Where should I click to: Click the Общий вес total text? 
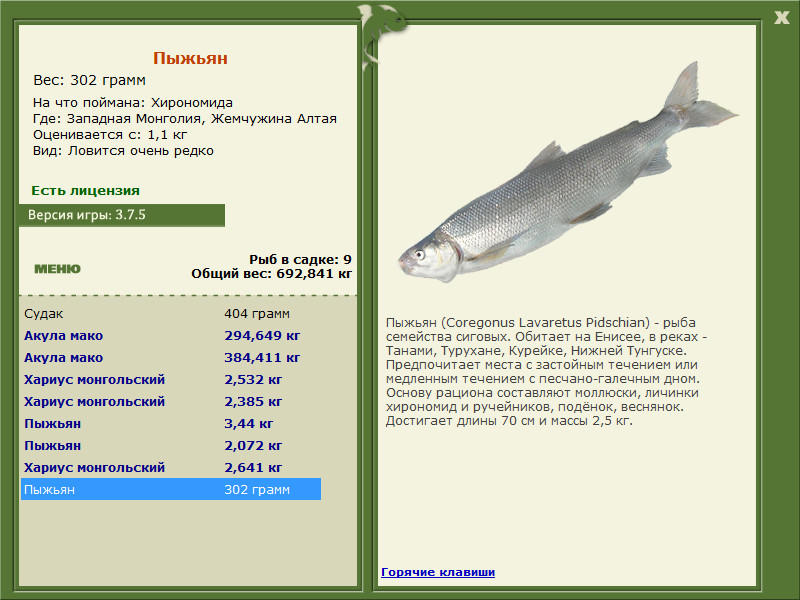pos(271,274)
